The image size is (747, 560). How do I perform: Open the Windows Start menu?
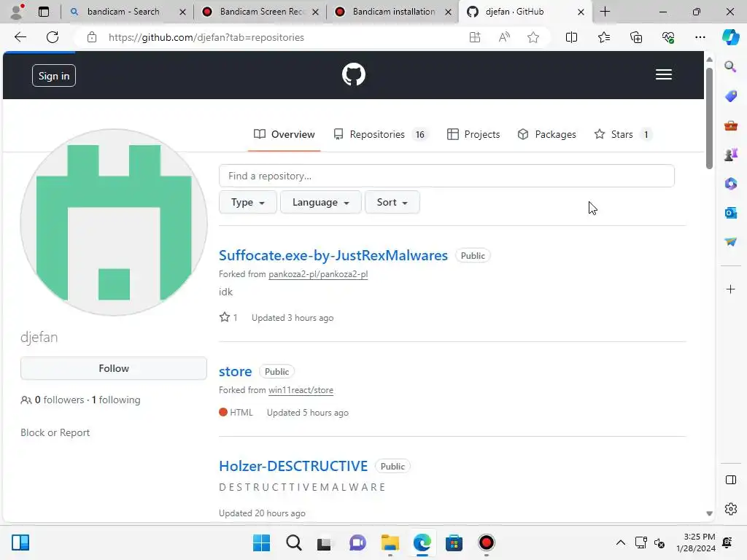261,542
